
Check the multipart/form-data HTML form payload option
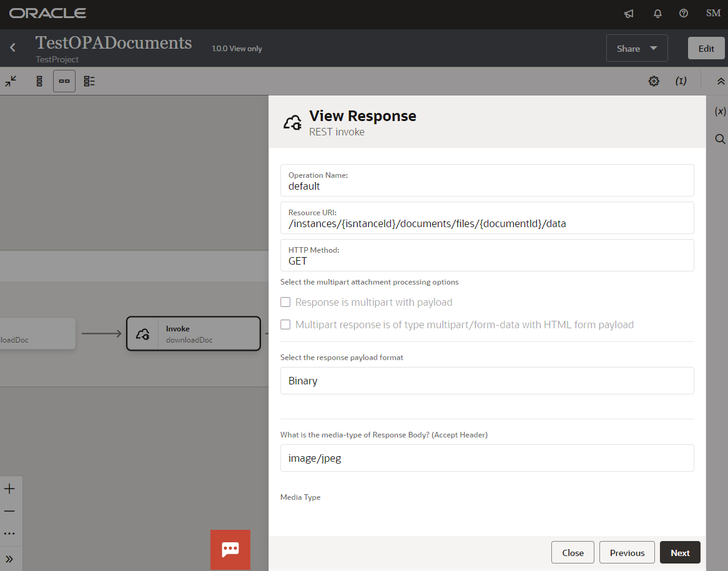click(285, 324)
